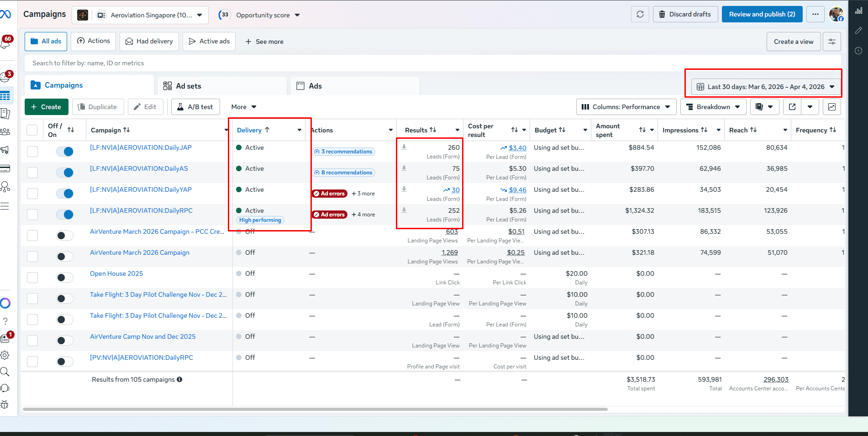Select the Campaigns tab
868x436 pixels.
click(89, 85)
